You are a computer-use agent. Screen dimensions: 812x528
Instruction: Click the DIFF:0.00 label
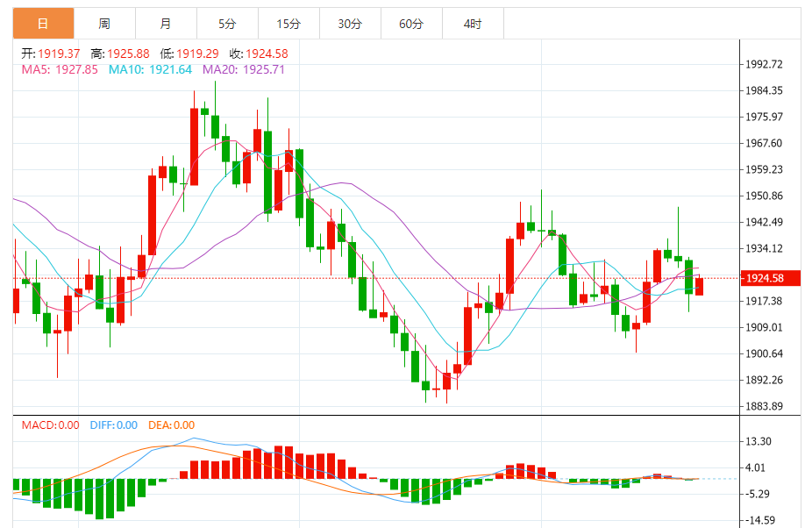pyautogui.click(x=113, y=425)
